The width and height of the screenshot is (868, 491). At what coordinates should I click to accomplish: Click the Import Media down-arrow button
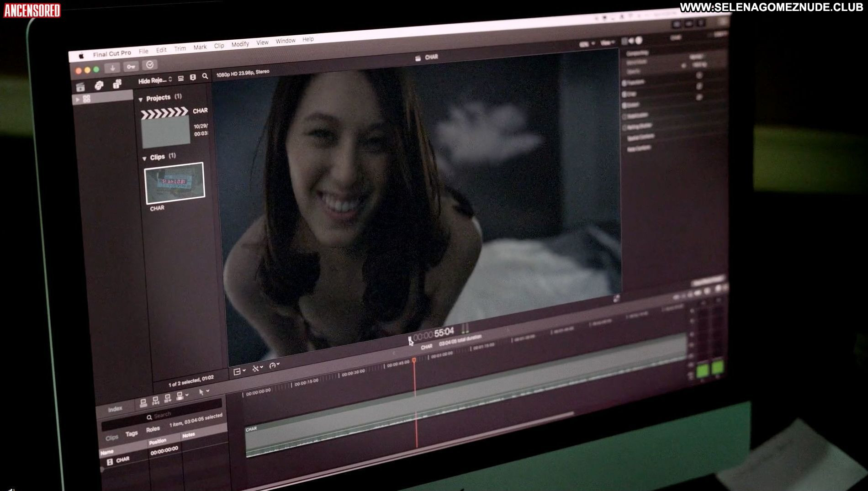[x=112, y=68]
